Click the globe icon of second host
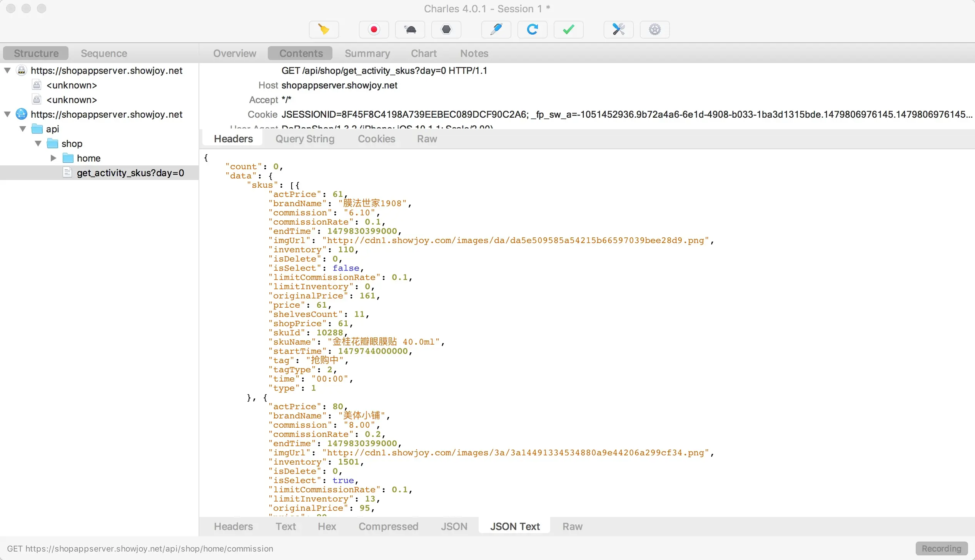 [x=22, y=114]
